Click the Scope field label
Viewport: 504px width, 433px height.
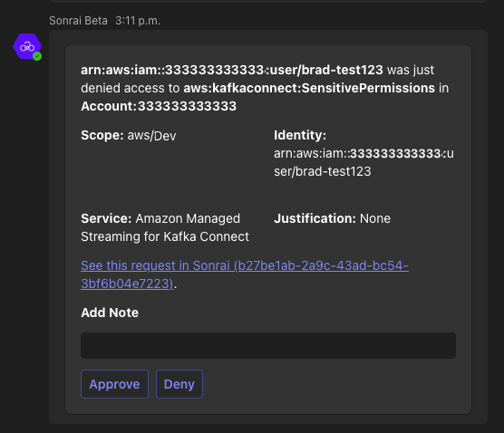[102, 135]
